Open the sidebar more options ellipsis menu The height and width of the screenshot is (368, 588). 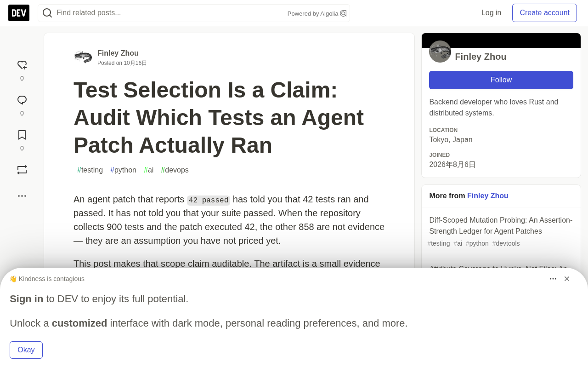(22, 196)
